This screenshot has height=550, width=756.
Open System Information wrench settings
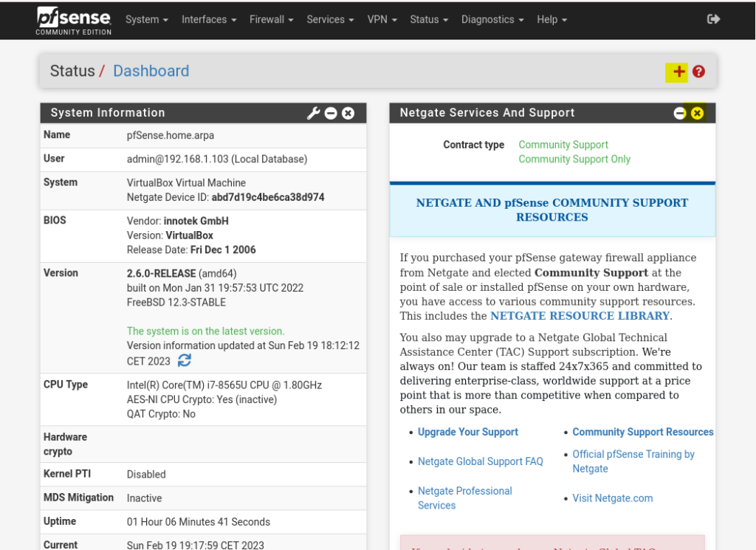coord(313,113)
